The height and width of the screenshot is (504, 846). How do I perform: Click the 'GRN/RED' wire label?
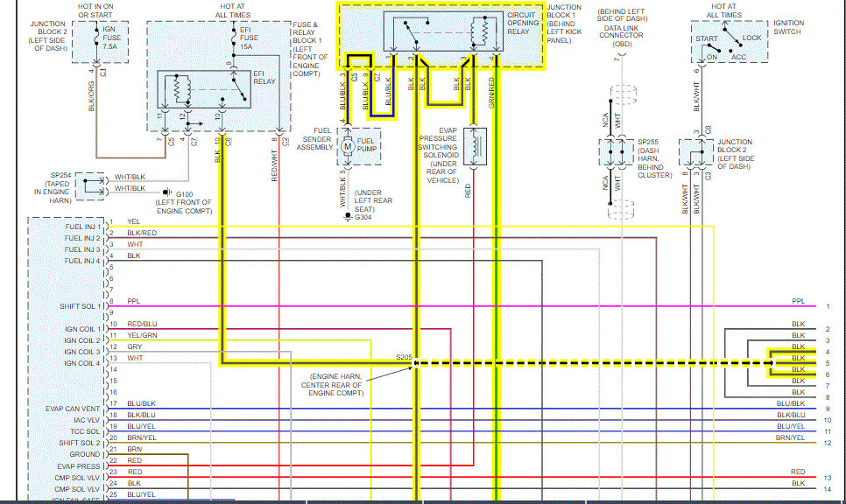(x=491, y=92)
